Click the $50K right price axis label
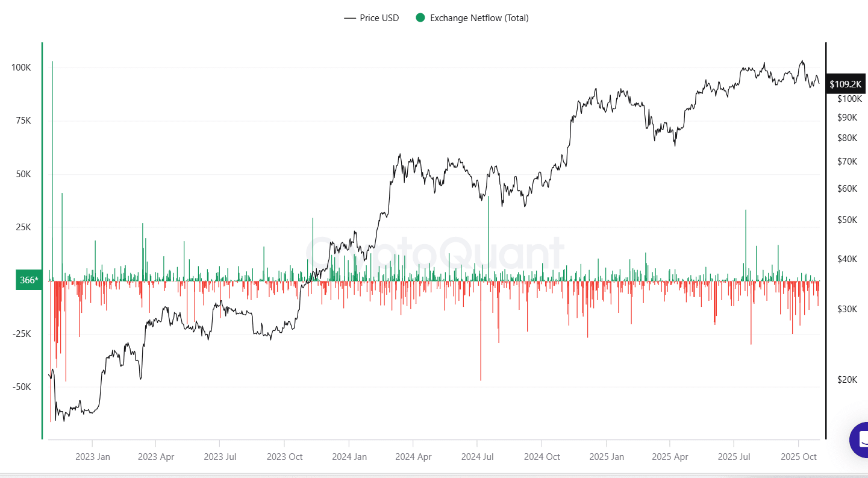The width and height of the screenshot is (868, 478). (x=846, y=220)
